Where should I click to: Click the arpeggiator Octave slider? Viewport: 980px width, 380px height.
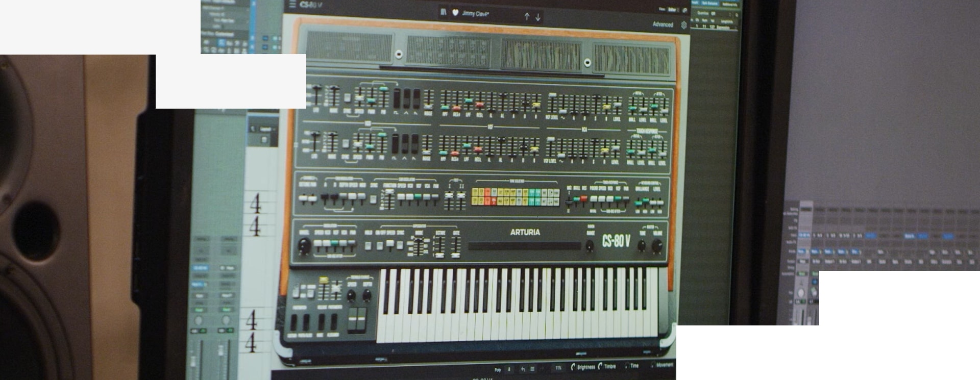pos(439,246)
